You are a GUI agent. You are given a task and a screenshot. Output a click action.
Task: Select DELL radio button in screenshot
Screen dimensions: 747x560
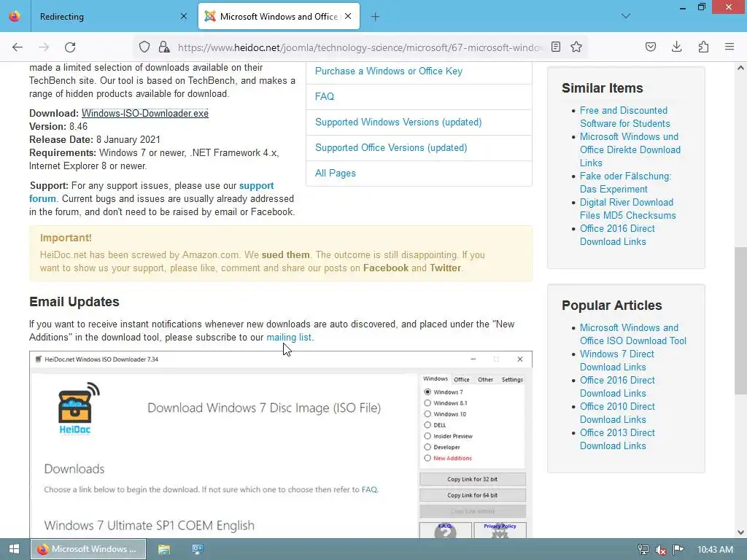pos(427,425)
